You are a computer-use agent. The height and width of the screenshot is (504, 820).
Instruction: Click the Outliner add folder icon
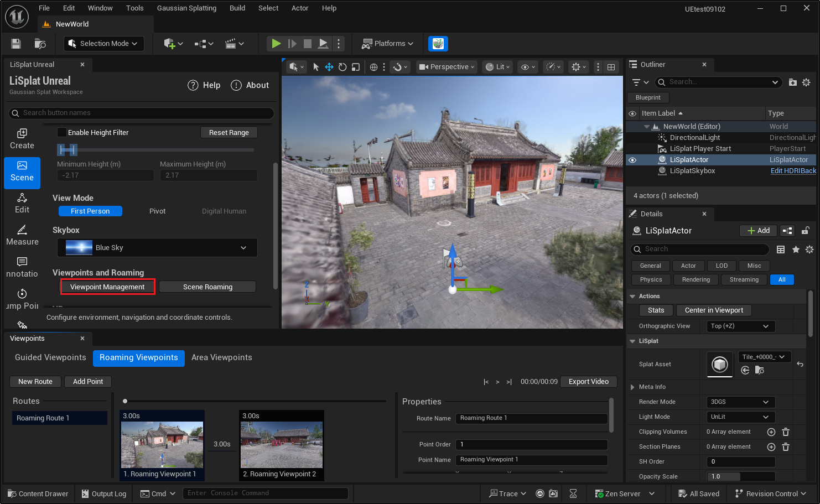pos(792,82)
